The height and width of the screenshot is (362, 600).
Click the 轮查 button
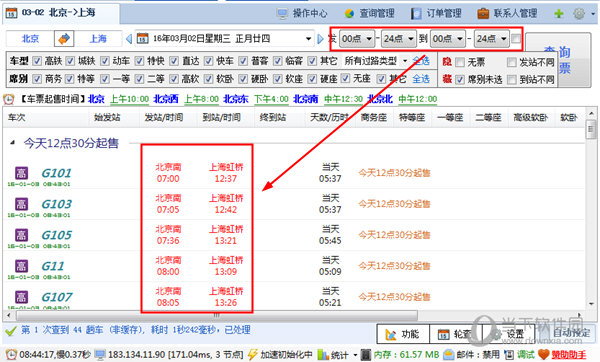456,334
